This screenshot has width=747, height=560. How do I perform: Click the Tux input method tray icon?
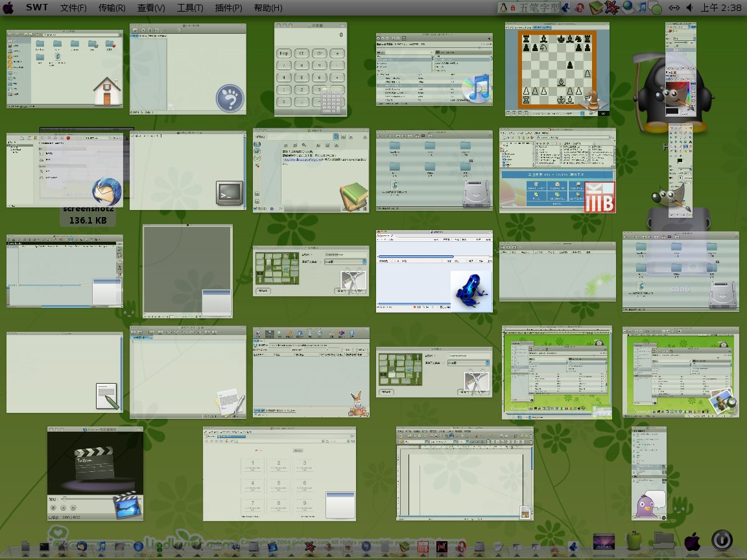point(503,8)
